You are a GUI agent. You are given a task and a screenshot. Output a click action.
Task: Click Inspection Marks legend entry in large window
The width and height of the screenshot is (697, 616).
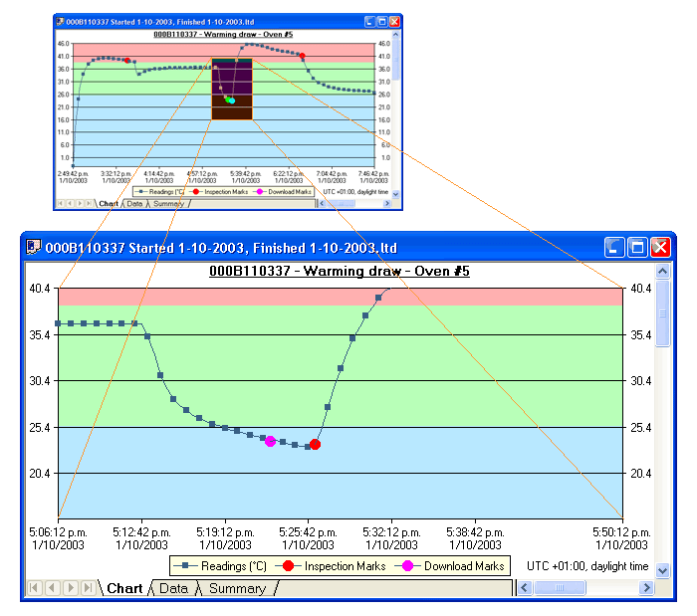click(332, 566)
